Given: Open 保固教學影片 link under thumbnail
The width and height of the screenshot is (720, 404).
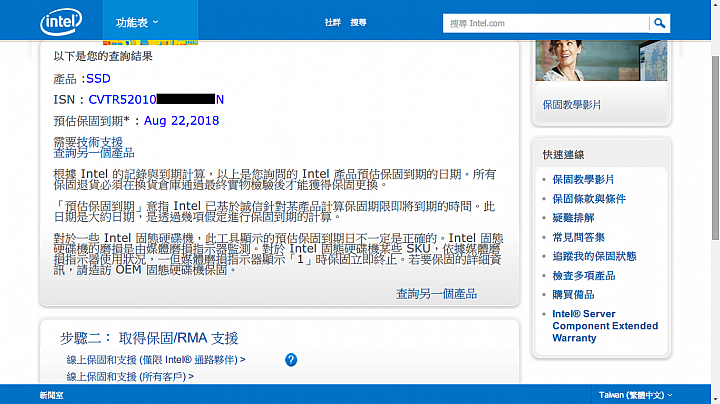Looking at the screenshot, I should pos(572,105).
